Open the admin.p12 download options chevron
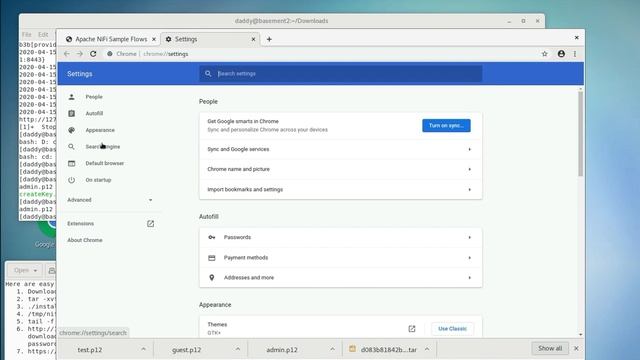This screenshot has height=360, width=640. (x=332, y=349)
